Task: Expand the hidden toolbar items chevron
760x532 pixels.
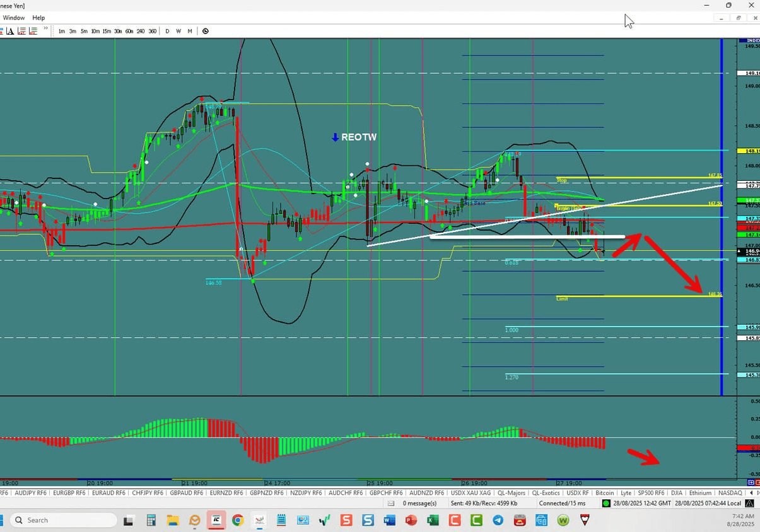Action: click(45, 28)
